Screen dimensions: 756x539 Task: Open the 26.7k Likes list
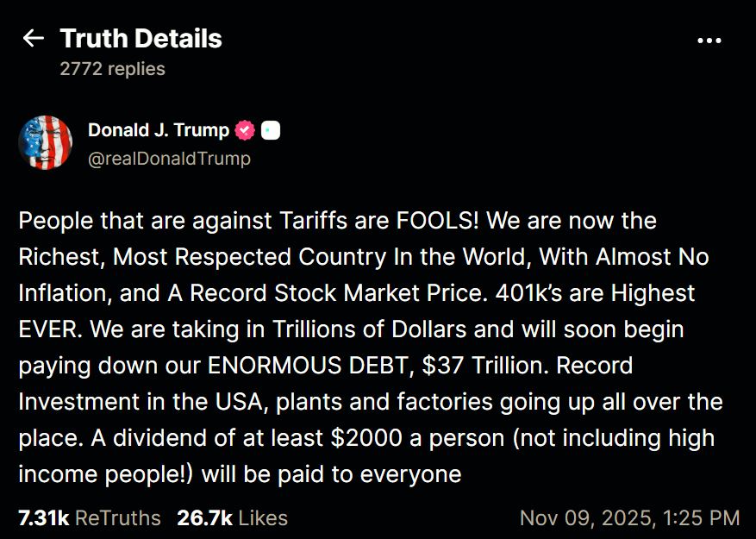pos(232,517)
